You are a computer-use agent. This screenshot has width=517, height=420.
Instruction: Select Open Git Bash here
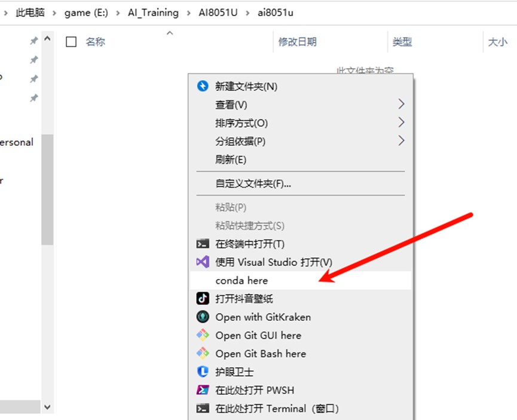click(x=301, y=354)
